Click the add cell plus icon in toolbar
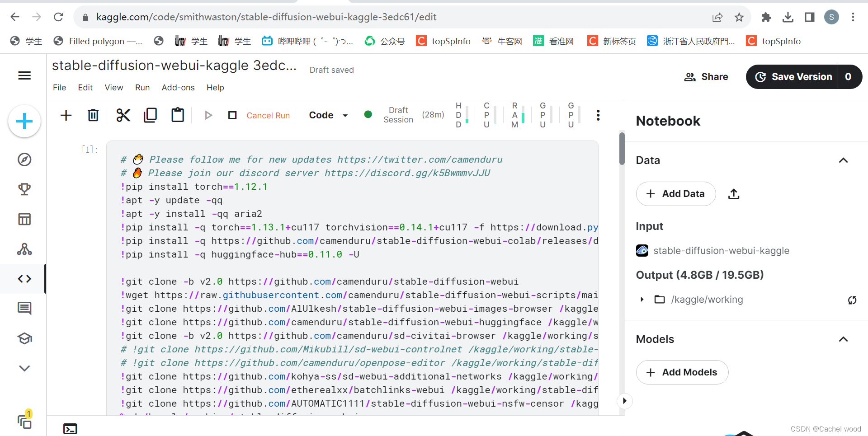 (x=66, y=115)
